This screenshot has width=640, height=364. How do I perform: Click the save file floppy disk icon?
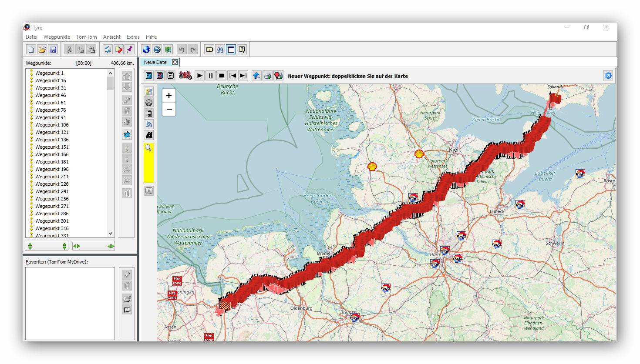(53, 50)
